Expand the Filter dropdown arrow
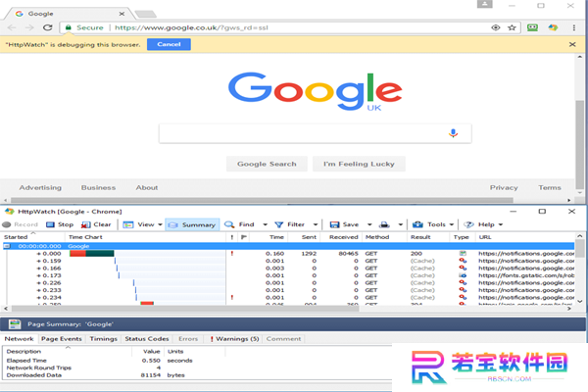The image size is (588, 392). click(316, 224)
